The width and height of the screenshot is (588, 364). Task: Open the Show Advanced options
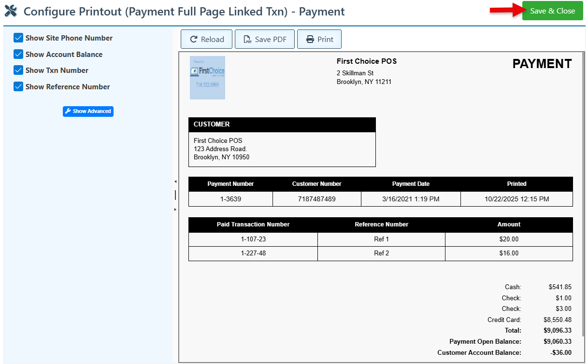pyautogui.click(x=88, y=112)
